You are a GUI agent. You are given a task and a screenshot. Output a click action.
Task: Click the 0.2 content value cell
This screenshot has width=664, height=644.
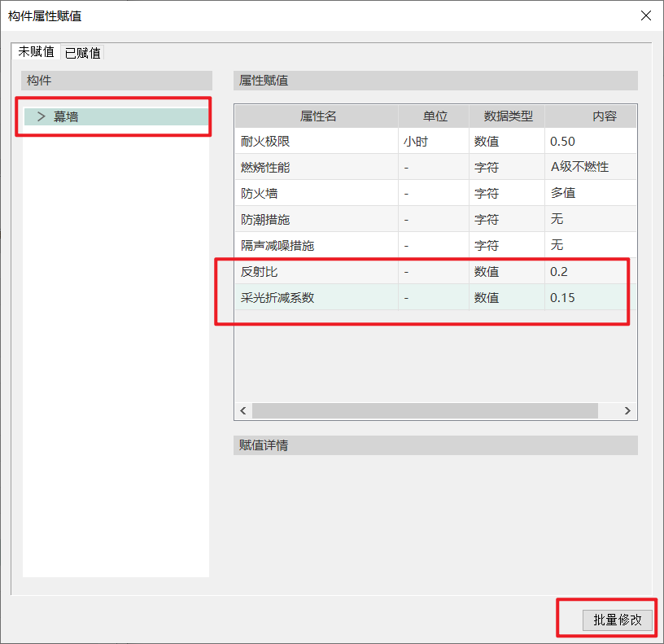pos(590,272)
